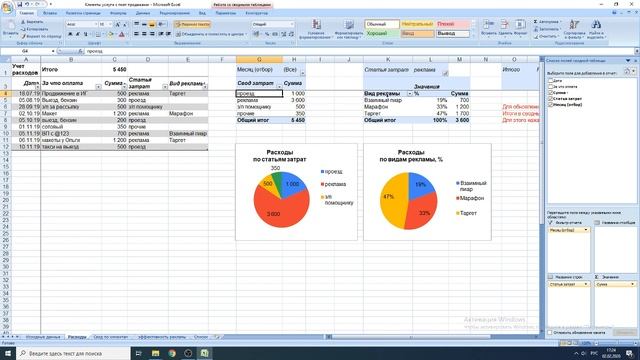Uncheck the Месяц (отбор) field checkbox
Viewport: 640px width, 360px height.
pos(551,104)
